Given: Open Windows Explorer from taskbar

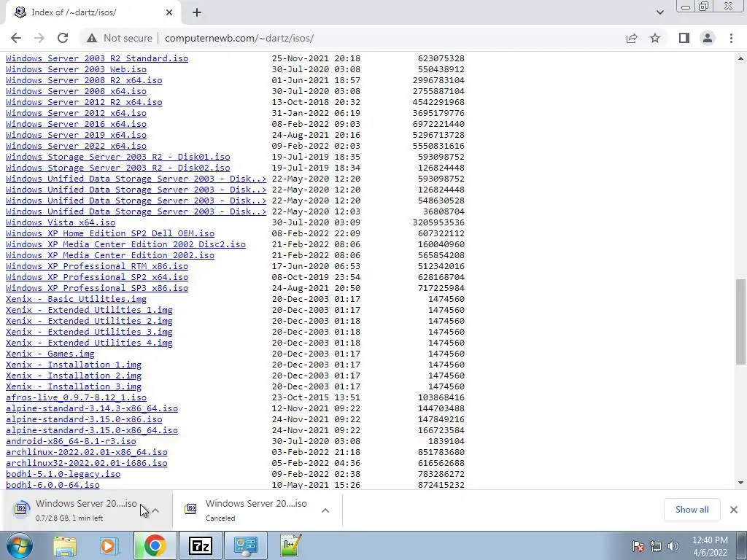Looking at the screenshot, I should [x=64, y=545].
